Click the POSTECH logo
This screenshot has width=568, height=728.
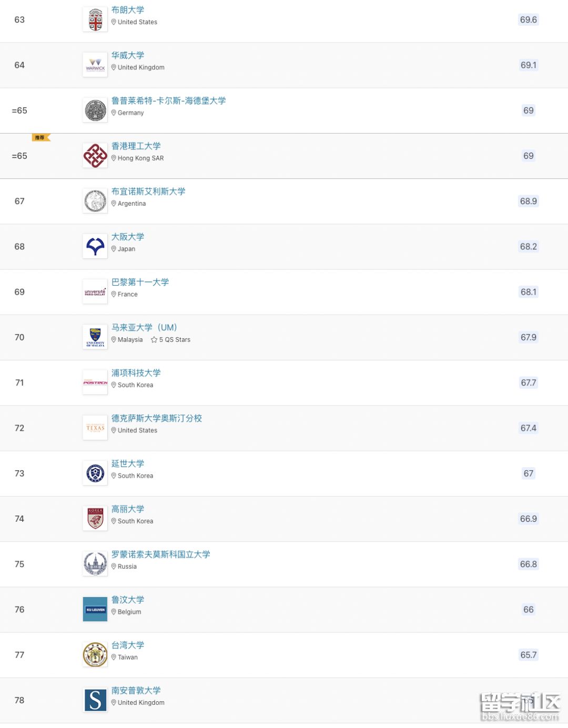pyautogui.click(x=95, y=382)
